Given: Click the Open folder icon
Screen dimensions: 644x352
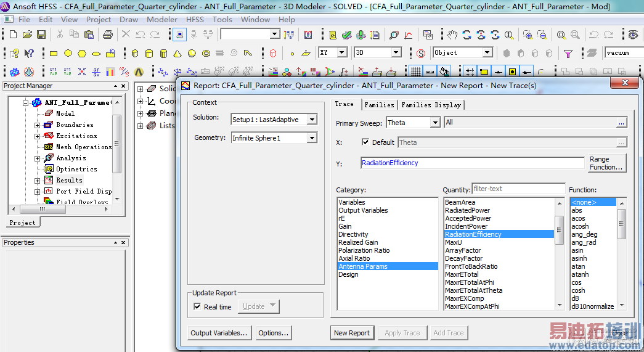Looking at the screenshot, I should tap(27, 35).
